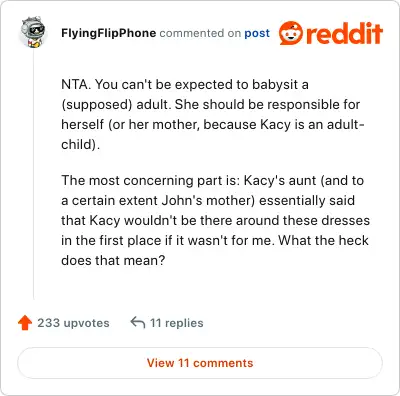This screenshot has width=400, height=396.
Task: Click the sentence "What the heck does that mean?"
Action: click(x=215, y=250)
